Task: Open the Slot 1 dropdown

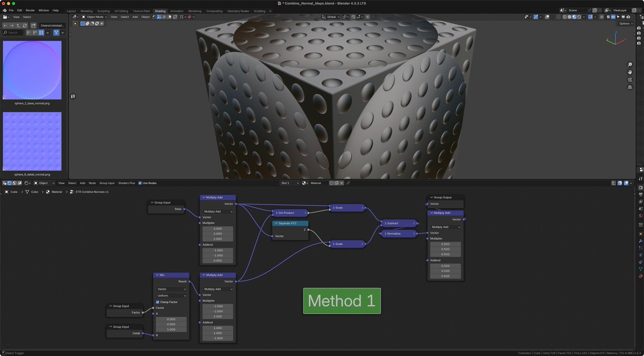Action: [290, 183]
